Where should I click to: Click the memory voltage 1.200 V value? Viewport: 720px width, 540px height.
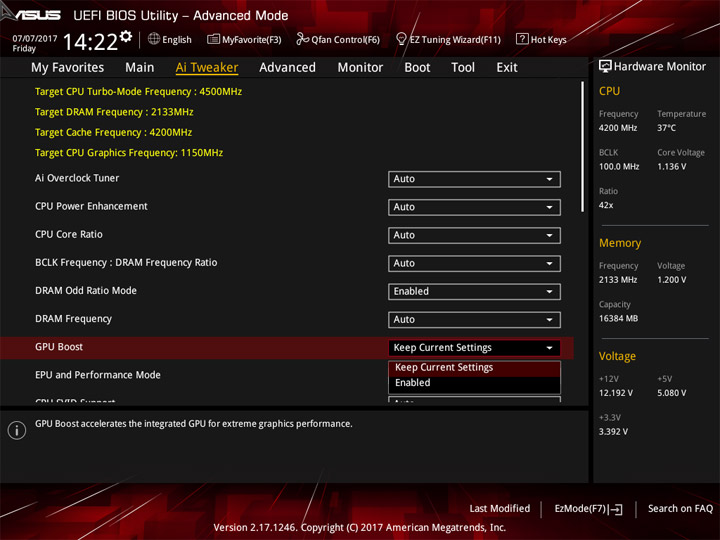coord(672,280)
